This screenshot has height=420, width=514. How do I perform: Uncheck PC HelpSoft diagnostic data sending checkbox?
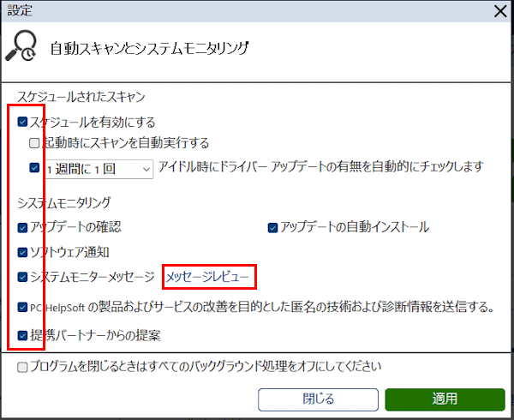coord(22,308)
